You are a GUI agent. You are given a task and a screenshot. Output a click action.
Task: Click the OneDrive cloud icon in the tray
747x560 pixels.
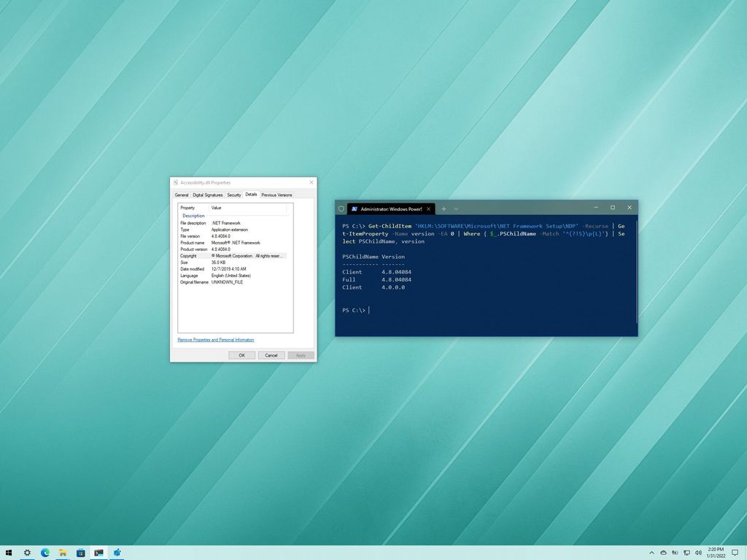coord(664,553)
